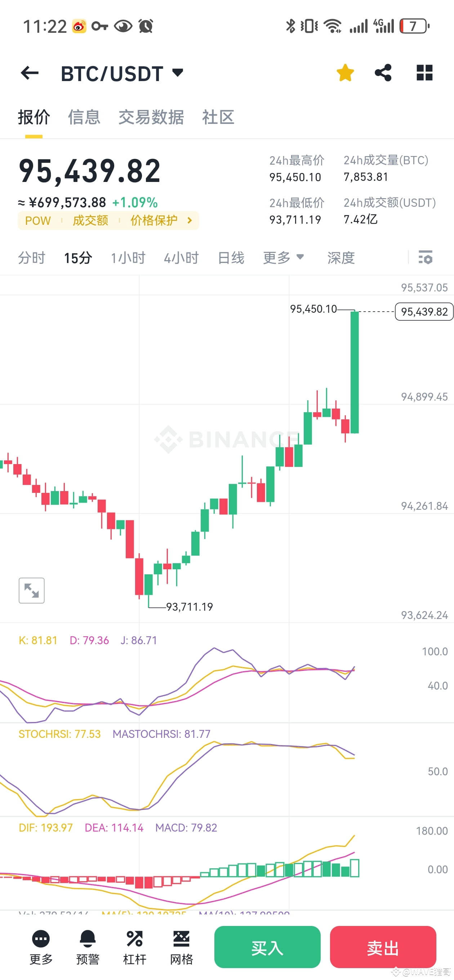Tap the +1.09% change percentage
The height and width of the screenshot is (980, 454).
(x=135, y=202)
